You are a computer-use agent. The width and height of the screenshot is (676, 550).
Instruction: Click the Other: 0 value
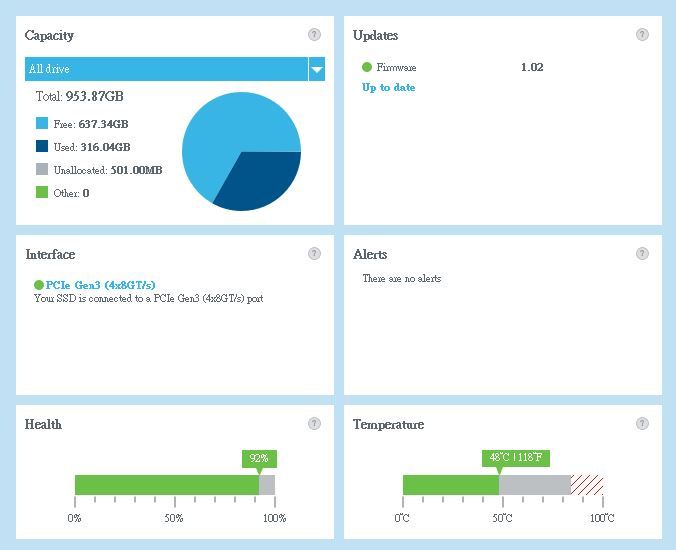coord(86,193)
